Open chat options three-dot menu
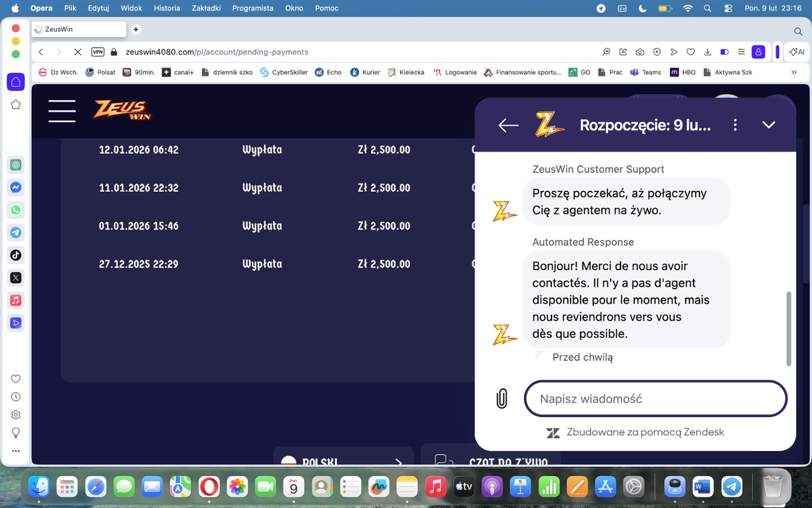 click(x=735, y=125)
